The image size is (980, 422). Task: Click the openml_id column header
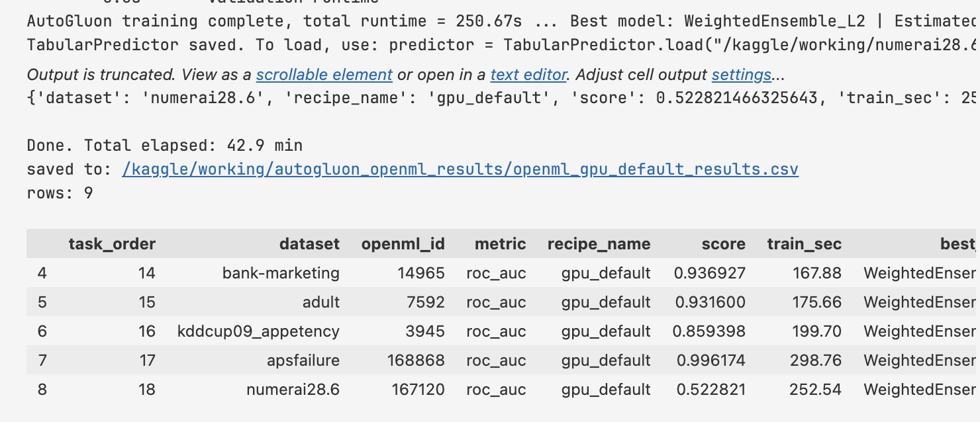click(403, 244)
